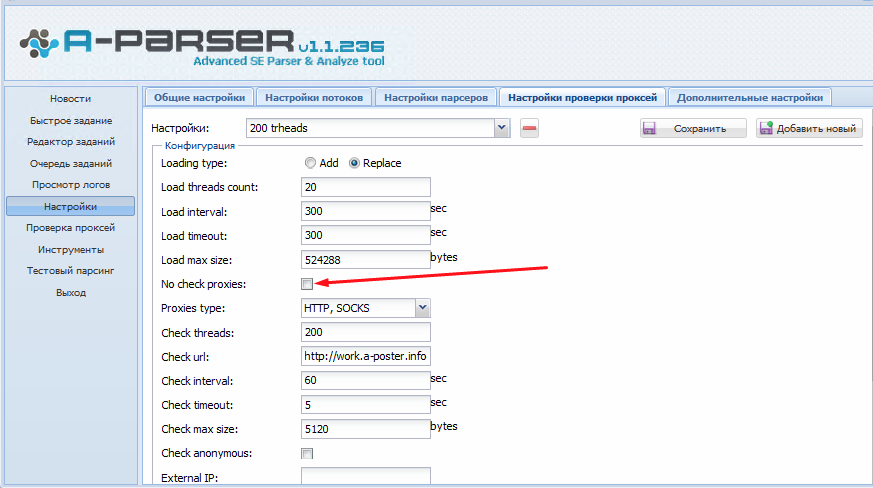
Task: Select the Replace loading type radio
Action: [x=354, y=163]
